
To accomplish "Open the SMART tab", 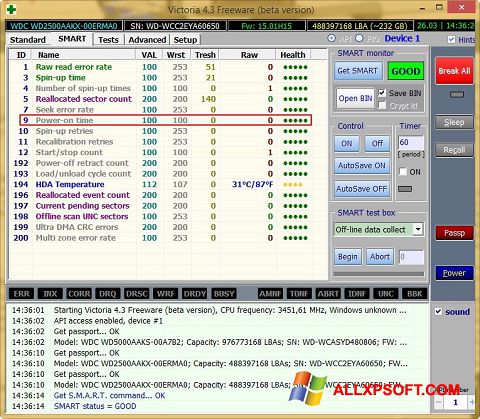I will (72, 39).
